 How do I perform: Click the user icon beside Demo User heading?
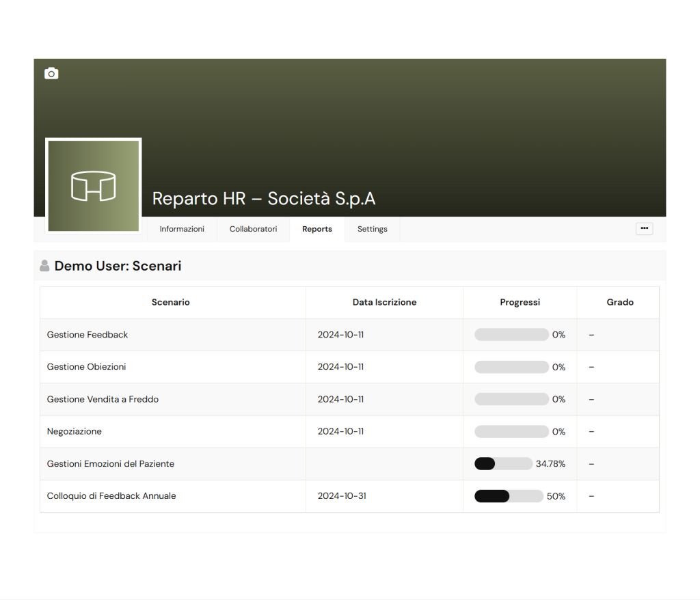click(x=44, y=266)
